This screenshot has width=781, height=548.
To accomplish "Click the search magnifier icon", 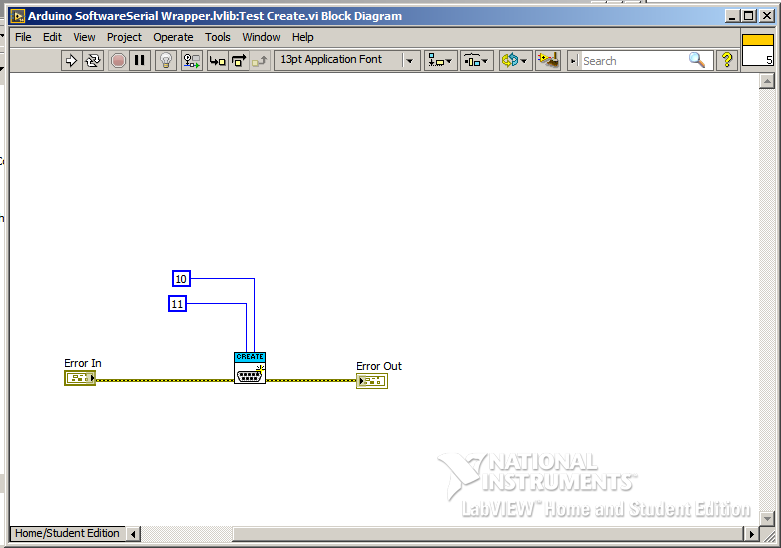I will click(x=697, y=60).
